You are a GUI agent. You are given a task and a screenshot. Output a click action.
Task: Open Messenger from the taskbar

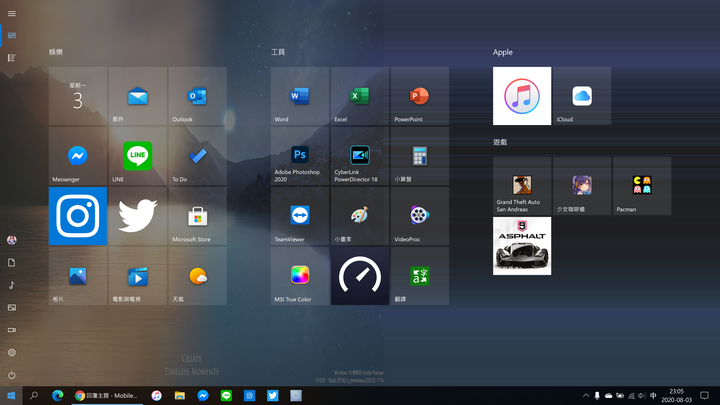[203, 395]
